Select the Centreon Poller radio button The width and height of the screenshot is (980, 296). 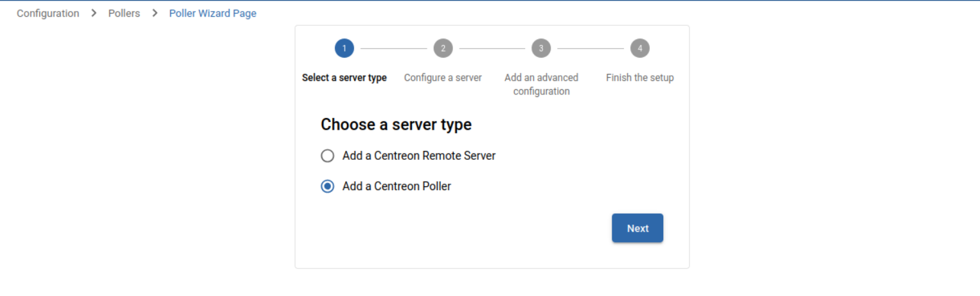328,187
